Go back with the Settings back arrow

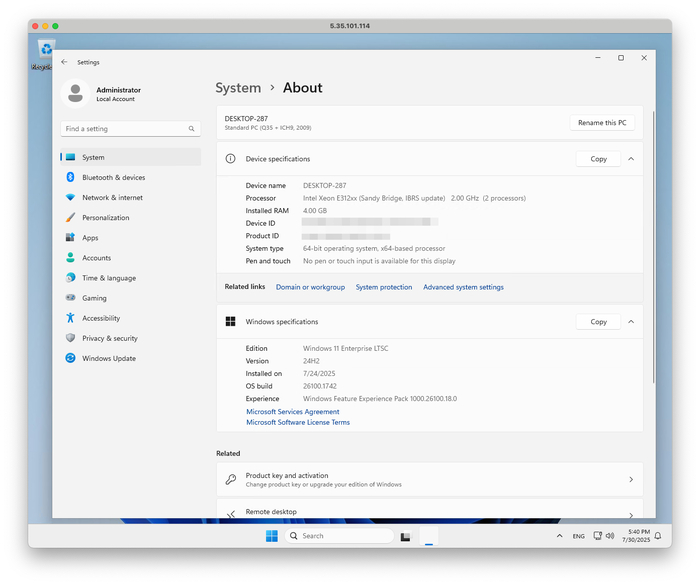click(x=65, y=62)
